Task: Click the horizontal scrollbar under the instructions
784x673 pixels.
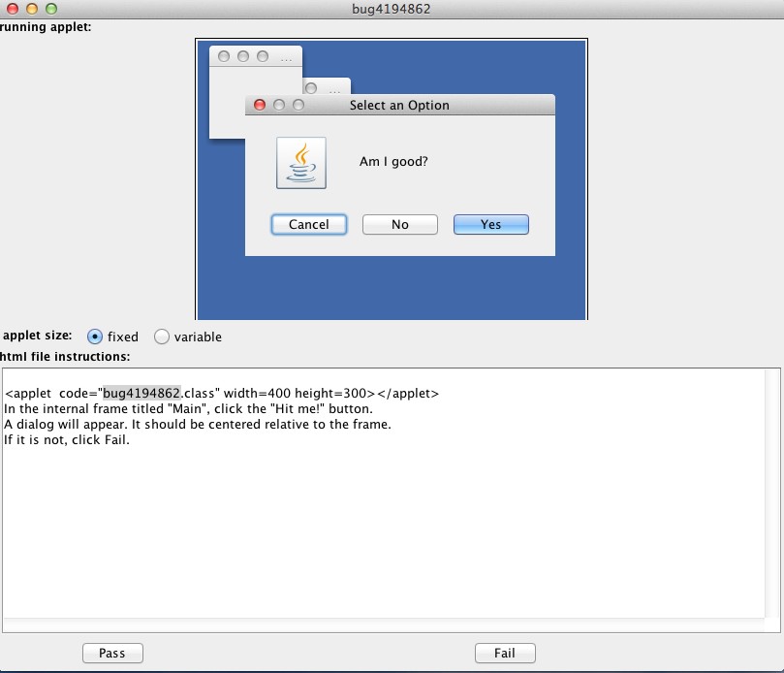Action: 384,625
